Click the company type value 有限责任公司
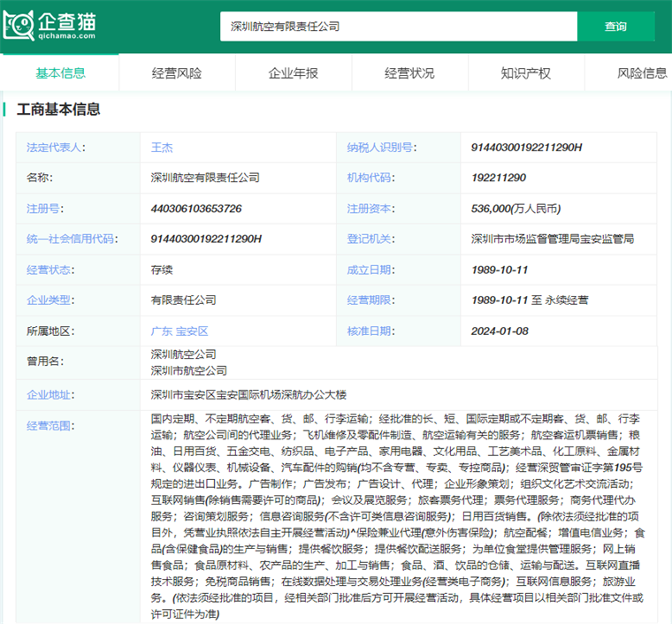This screenshot has height=624, width=672. tap(183, 301)
